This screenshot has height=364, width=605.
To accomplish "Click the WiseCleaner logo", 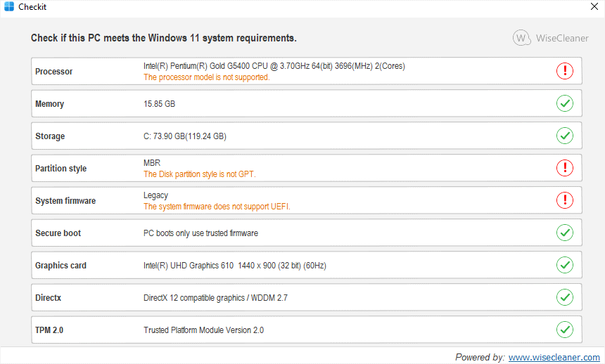I will click(x=551, y=38).
